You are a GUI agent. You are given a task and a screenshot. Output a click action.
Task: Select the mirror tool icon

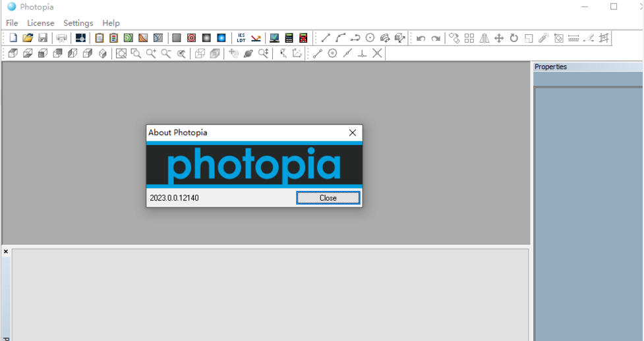tap(484, 38)
